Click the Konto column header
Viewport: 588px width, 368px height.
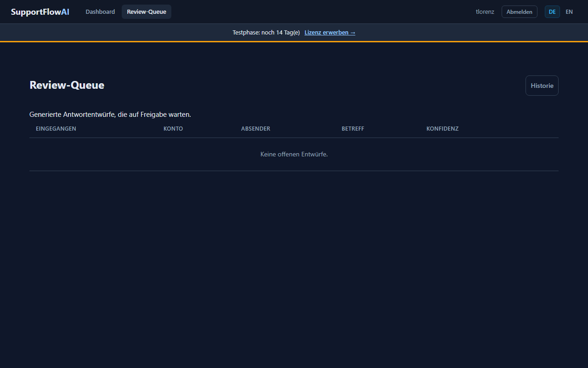(x=173, y=129)
